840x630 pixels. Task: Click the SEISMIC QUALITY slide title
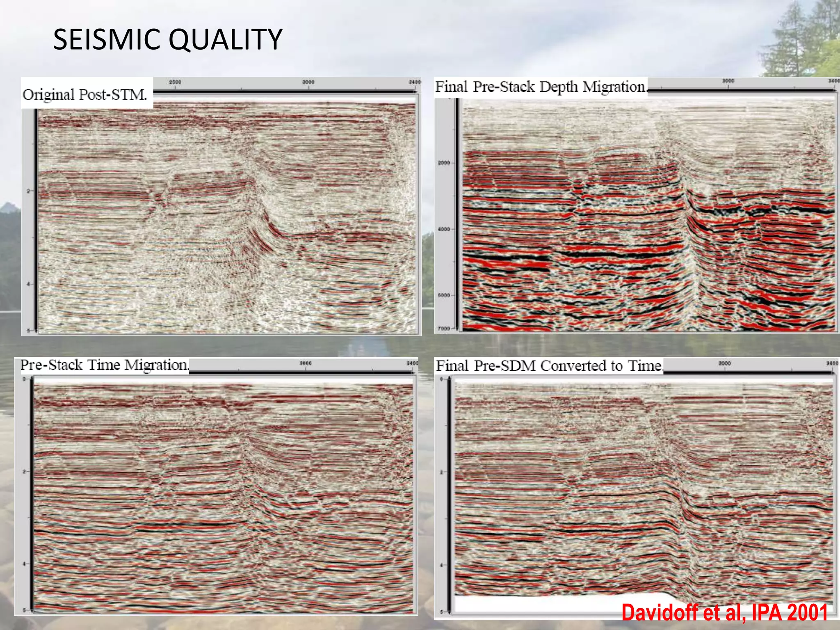click(167, 40)
